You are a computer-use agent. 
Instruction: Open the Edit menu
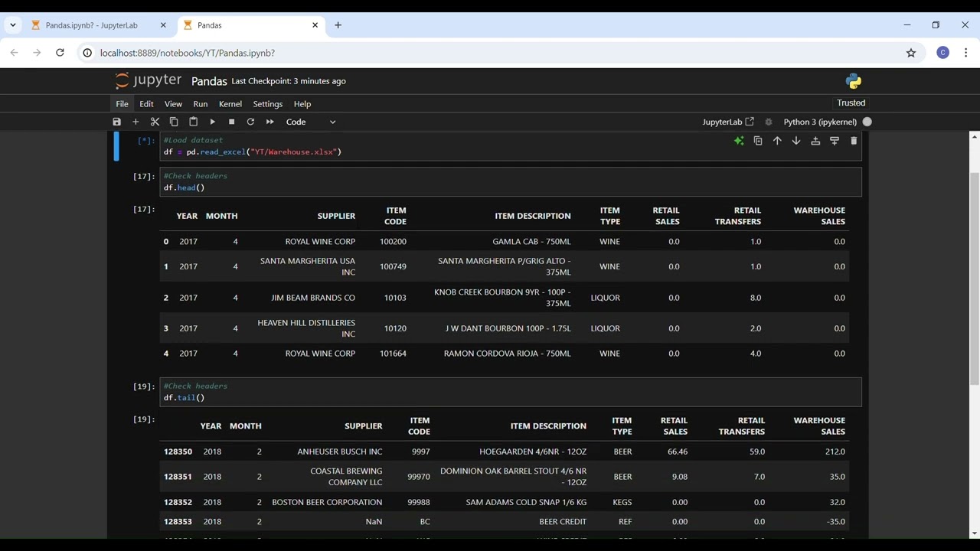[x=146, y=104]
